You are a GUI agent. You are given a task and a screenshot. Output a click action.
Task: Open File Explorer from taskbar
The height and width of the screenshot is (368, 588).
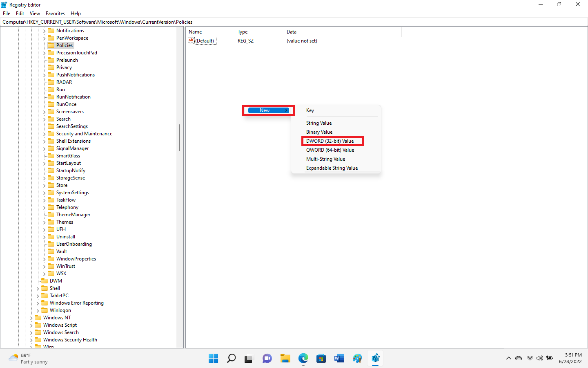pyautogui.click(x=285, y=359)
